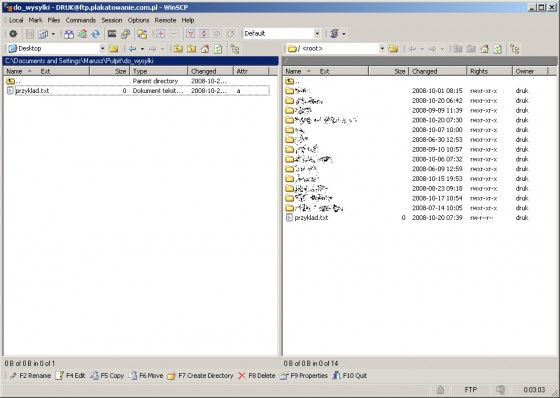Expand the local back-history dropdown arrow
The width and height of the screenshot is (560, 398).
(142, 49)
